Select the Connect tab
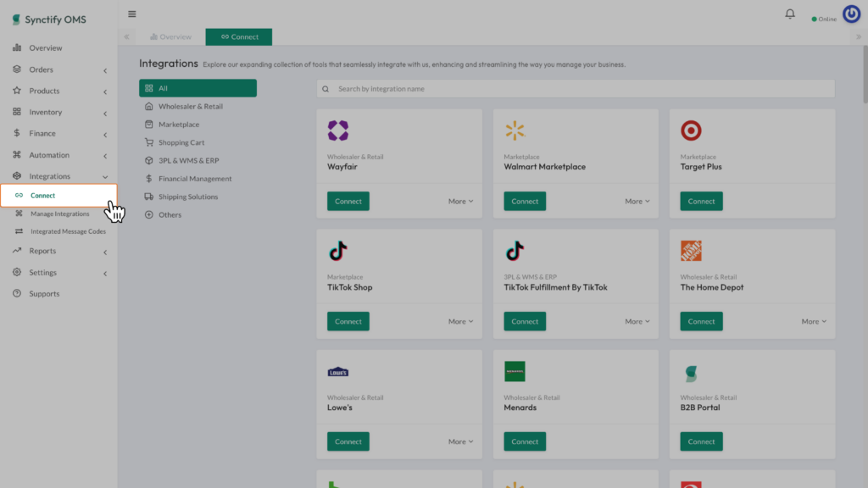868x488 pixels. (239, 36)
